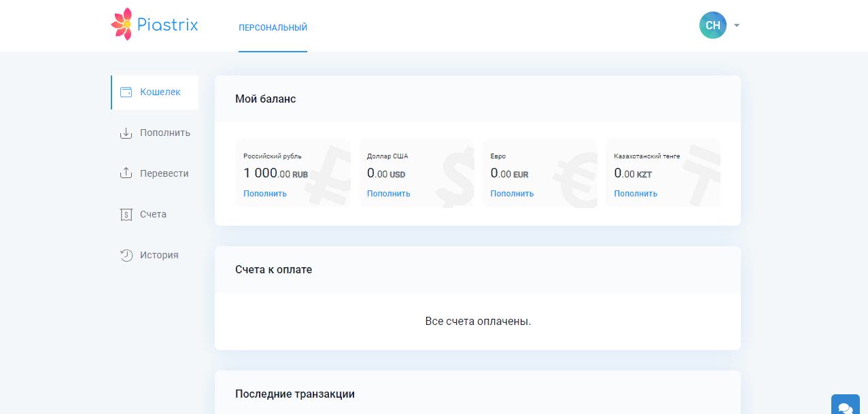This screenshot has height=414, width=868.
Task: Expand the account dropdown arrow
Action: click(737, 26)
